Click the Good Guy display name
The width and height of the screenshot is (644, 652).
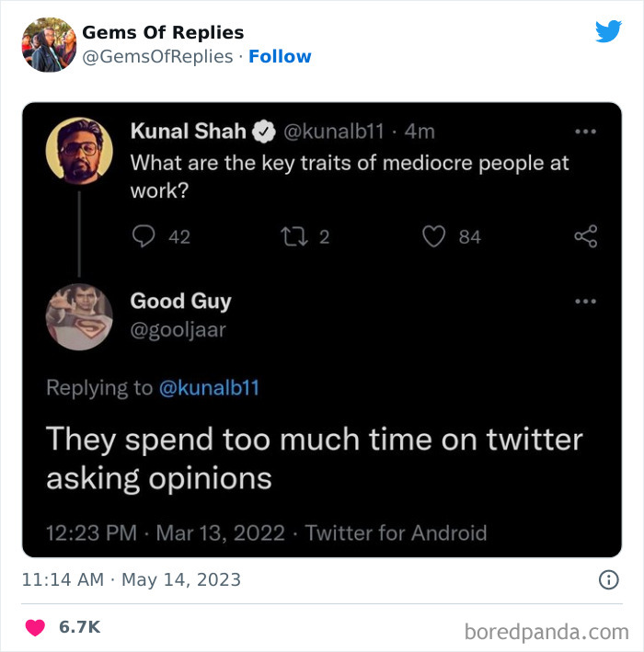180,301
